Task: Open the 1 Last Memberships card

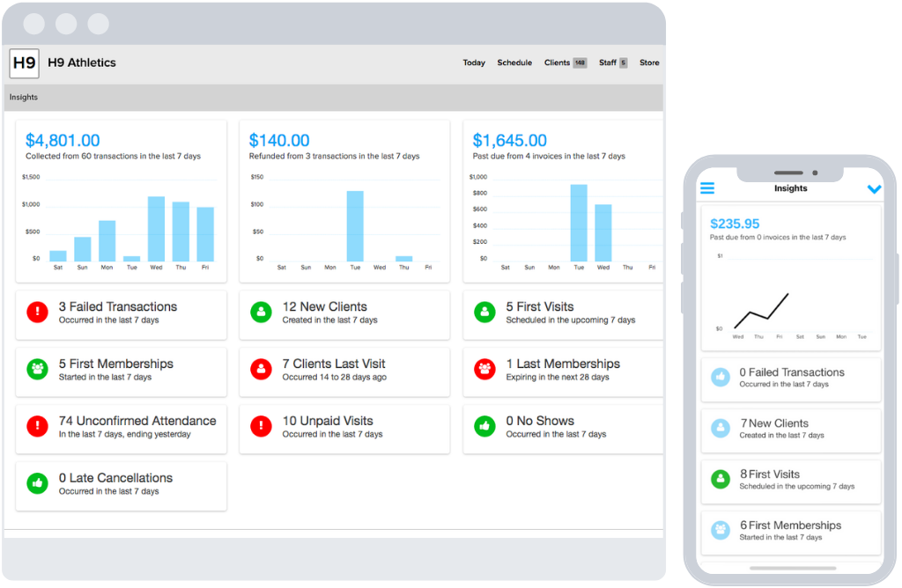Action: [563, 371]
